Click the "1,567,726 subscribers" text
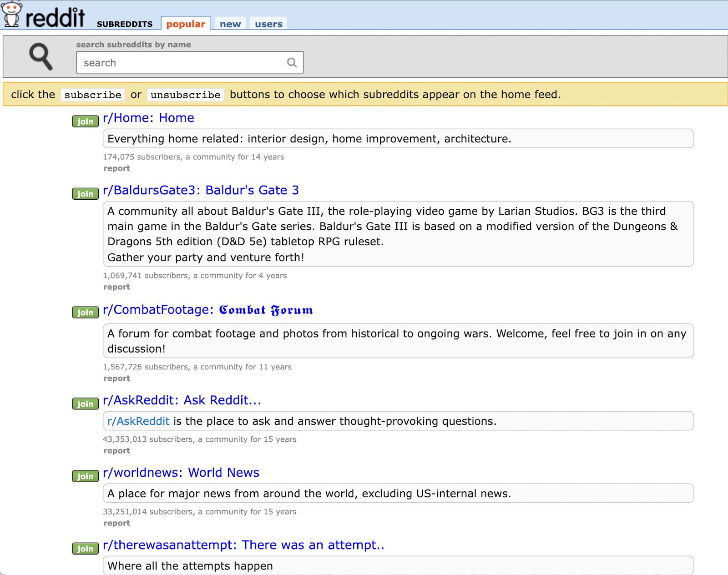Viewport: 728px width, 575px height. coord(146,367)
